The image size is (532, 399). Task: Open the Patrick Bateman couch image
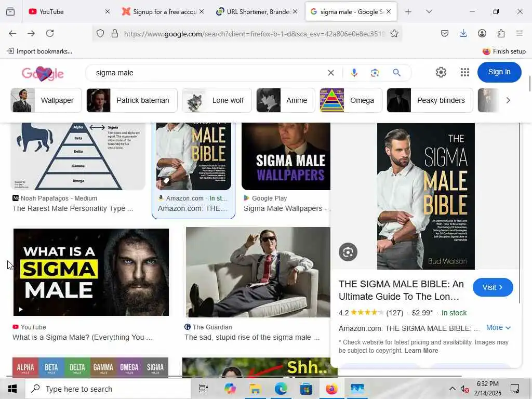tap(258, 272)
